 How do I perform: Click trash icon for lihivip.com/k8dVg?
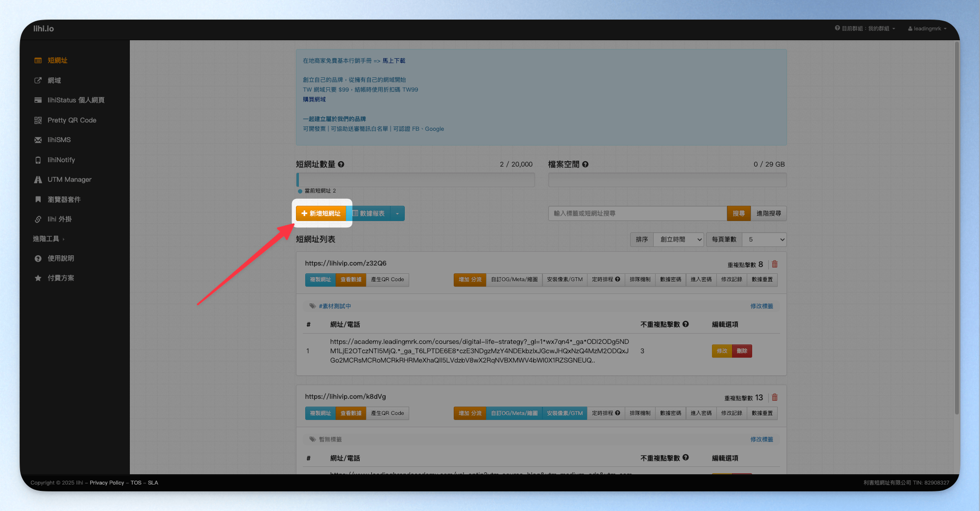click(775, 397)
